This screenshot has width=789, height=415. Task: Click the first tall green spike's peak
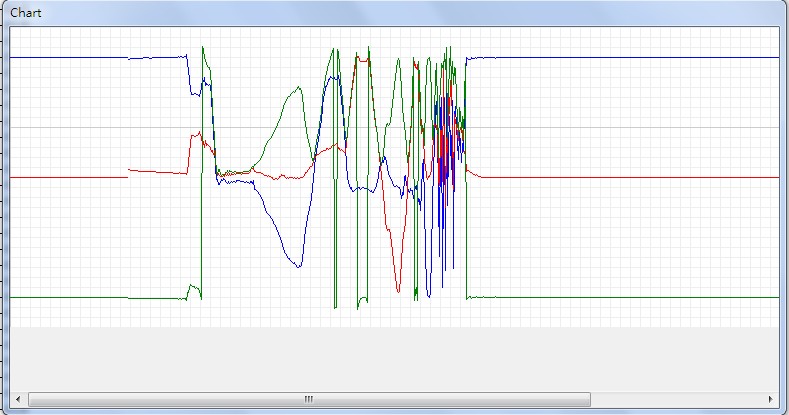[203, 47]
